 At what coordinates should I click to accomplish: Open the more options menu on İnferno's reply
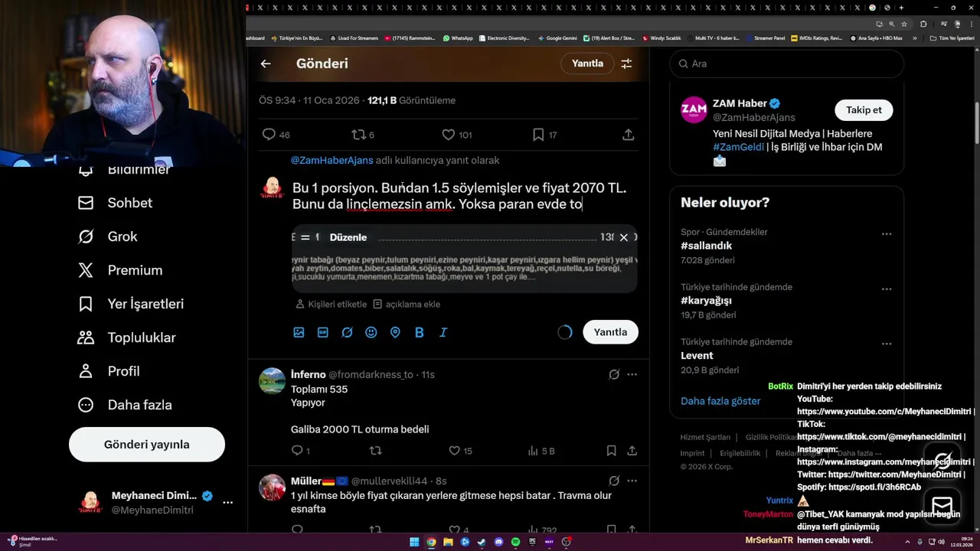coord(632,374)
